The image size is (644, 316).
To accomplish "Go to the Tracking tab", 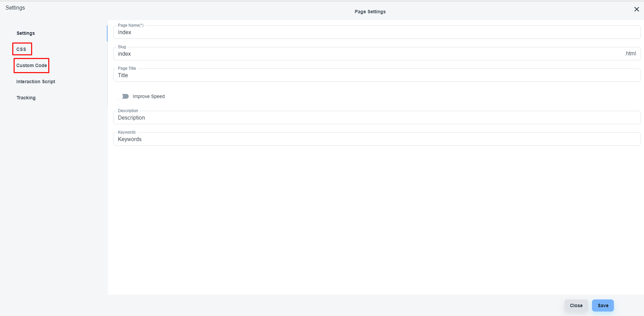I will tap(26, 98).
